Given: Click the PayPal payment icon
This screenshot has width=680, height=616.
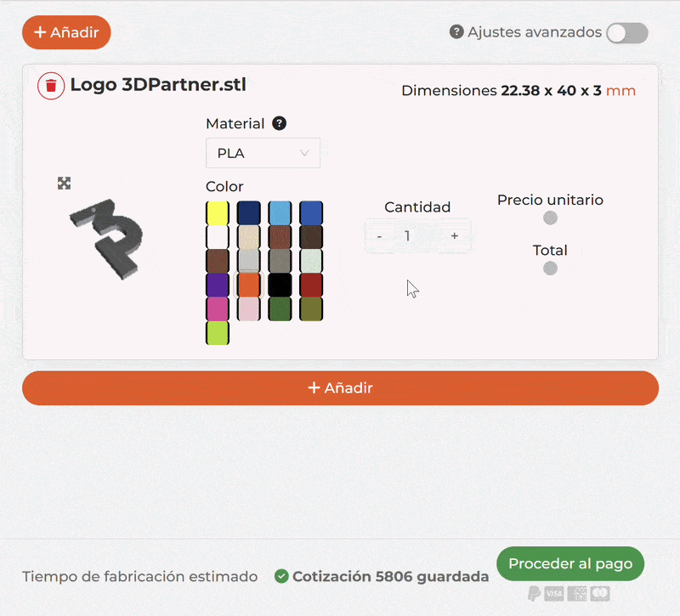Looking at the screenshot, I should click(535, 593).
